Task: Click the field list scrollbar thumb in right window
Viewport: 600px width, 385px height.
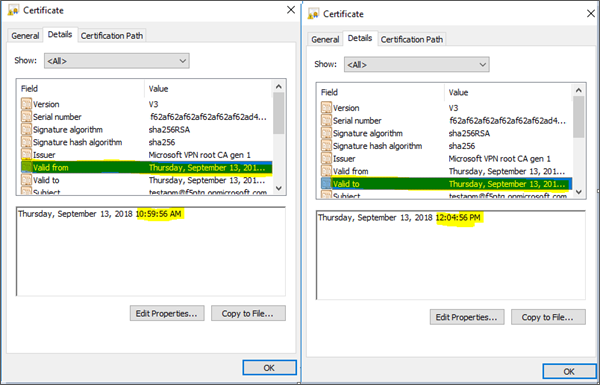Action: tap(579, 117)
